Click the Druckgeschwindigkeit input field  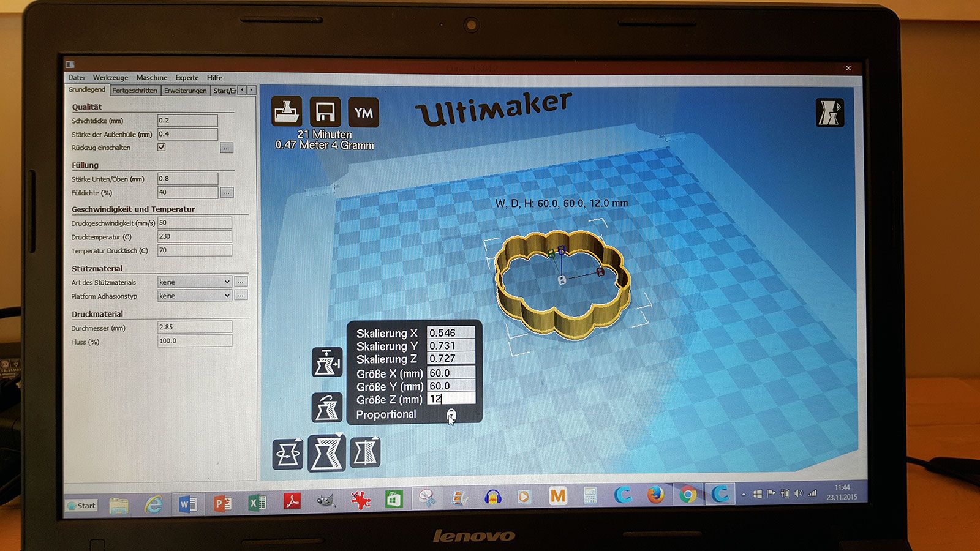coord(195,223)
